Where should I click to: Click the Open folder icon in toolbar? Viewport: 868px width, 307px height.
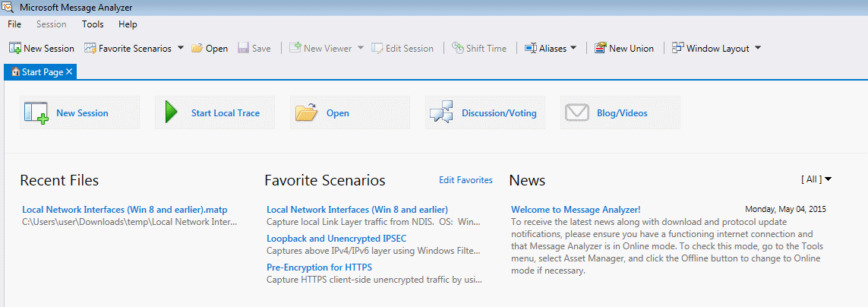coord(197,48)
